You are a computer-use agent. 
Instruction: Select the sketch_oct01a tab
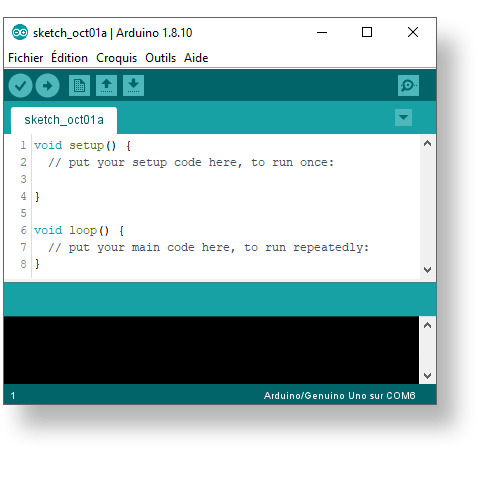click(64, 120)
